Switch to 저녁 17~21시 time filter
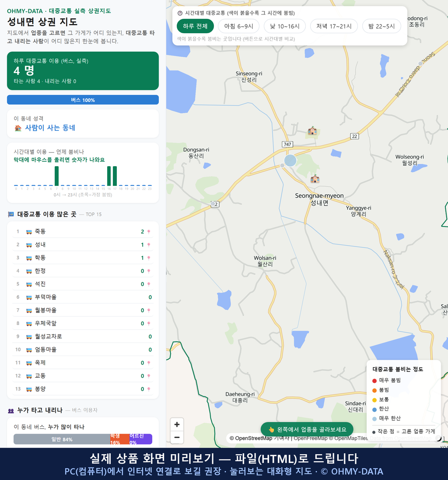 pos(334,26)
